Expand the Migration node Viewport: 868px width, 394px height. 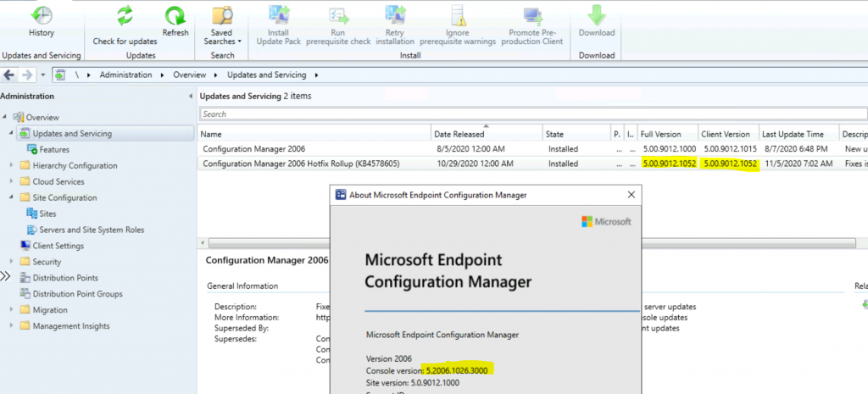12,310
